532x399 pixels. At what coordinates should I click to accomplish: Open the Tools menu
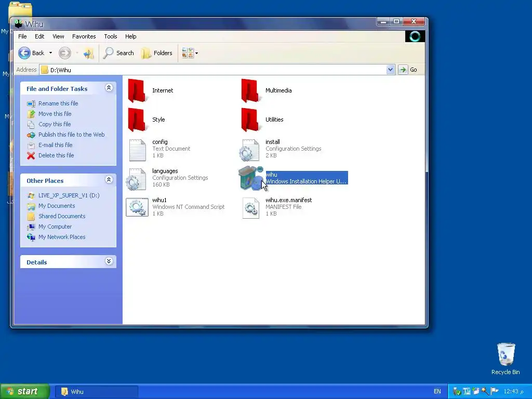pyautogui.click(x=110, y=36)
